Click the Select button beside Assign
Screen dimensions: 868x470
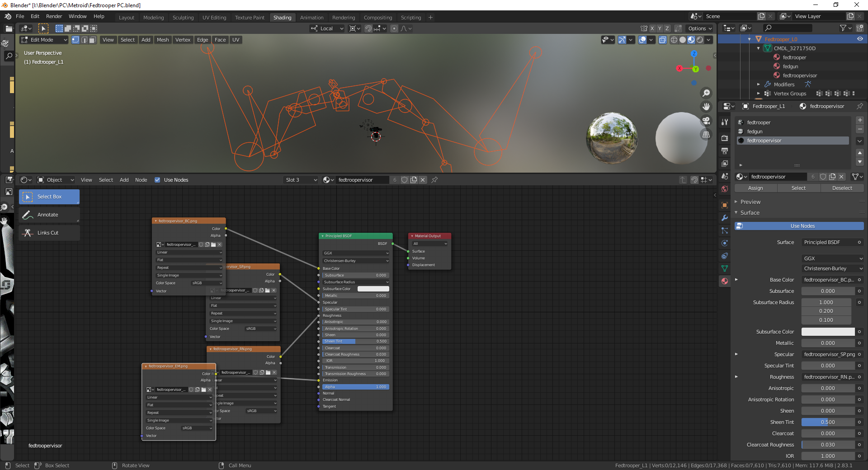[x=798, y=188]
